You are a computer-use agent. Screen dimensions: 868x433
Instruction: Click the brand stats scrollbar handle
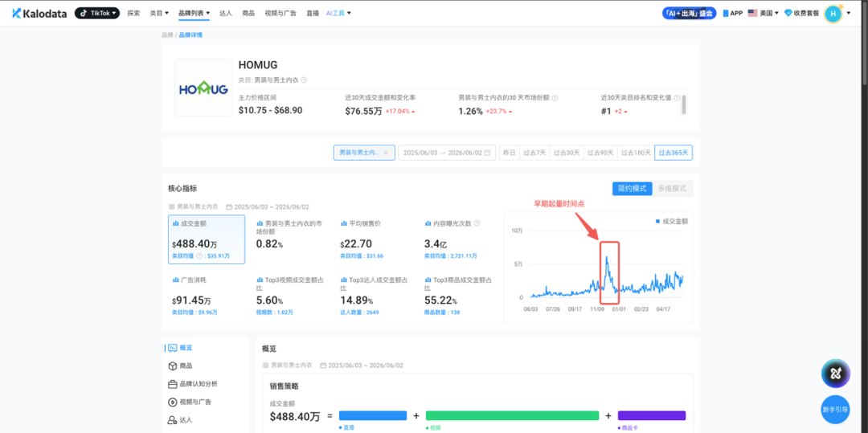684,104
